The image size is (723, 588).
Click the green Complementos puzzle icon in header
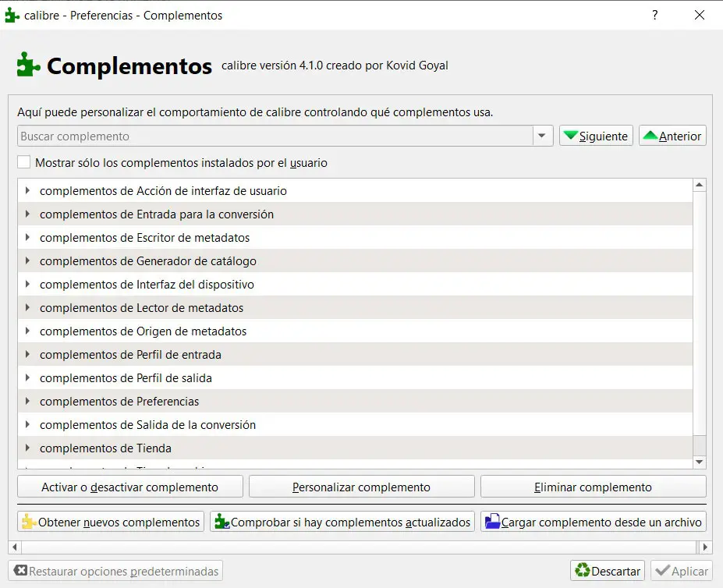(x=28, y=64)
